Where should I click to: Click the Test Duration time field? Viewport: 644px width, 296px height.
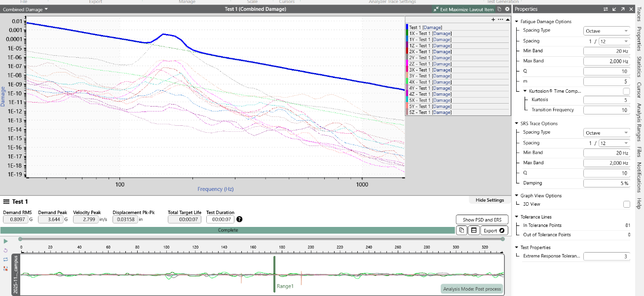tap(220, 220)
